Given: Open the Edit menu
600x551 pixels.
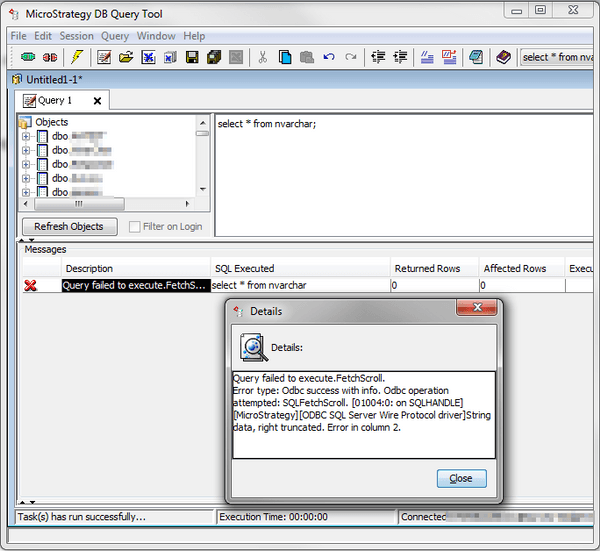Looking at the screenshot, I should click(x=43, y=36).
